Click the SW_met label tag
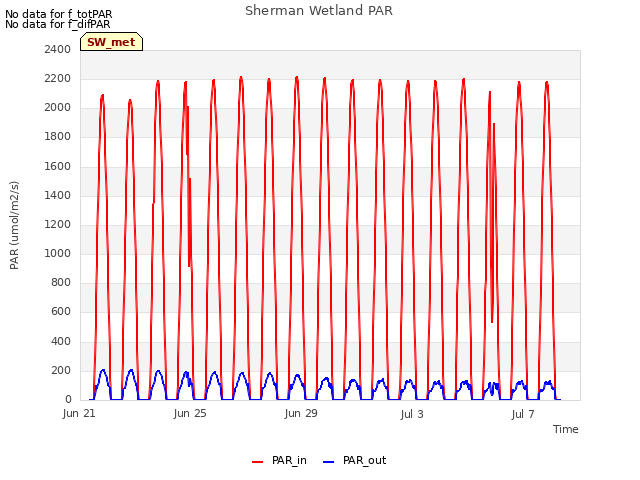The height and width of the screenshot is (480, 640). (x=111, y=42)
